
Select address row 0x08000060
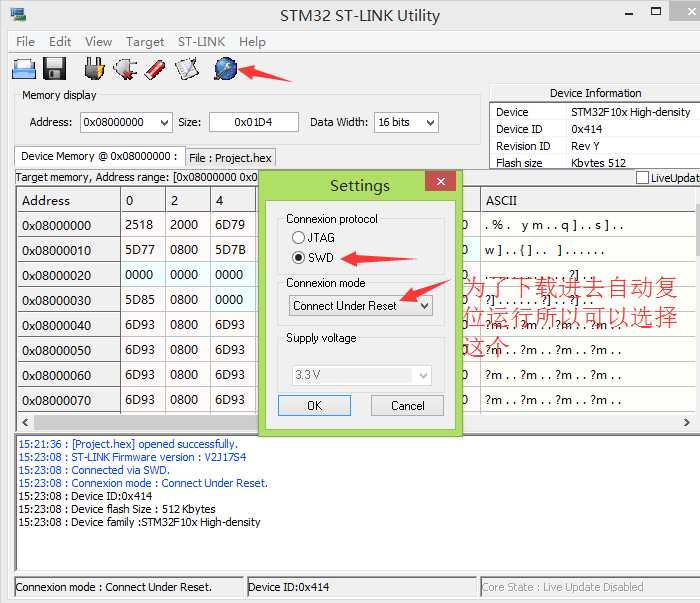click(x=69, y=375)
